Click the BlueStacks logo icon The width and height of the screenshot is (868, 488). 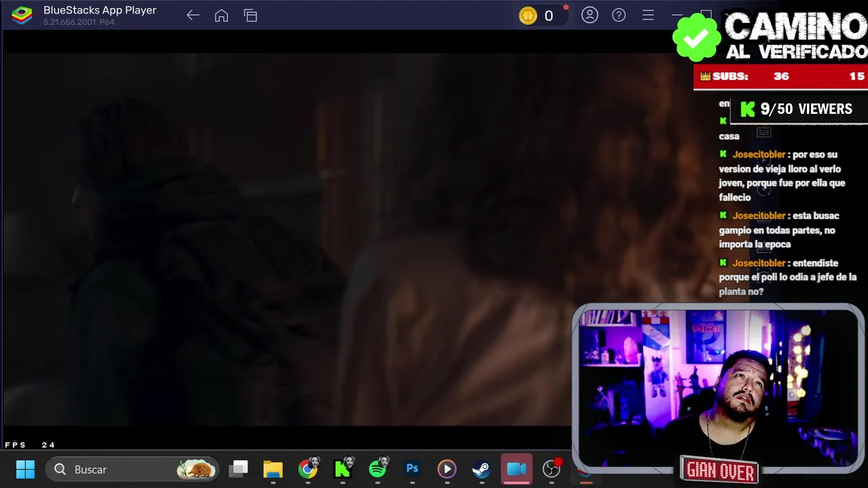pos(22,15)
